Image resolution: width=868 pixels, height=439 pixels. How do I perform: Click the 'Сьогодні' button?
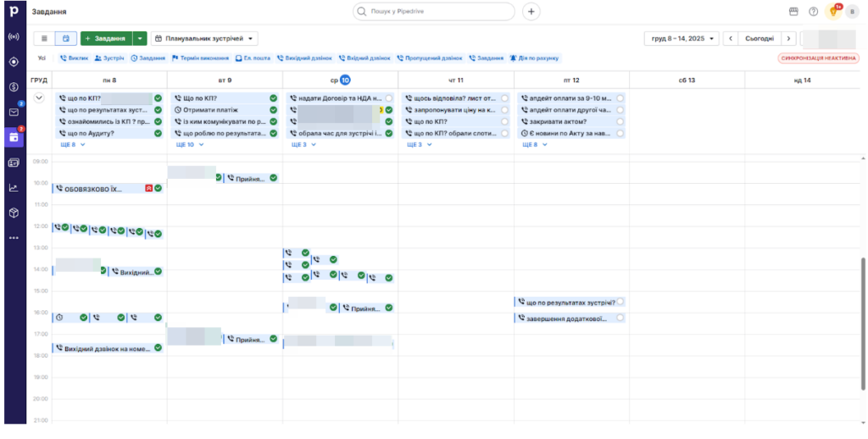(760, 39)
